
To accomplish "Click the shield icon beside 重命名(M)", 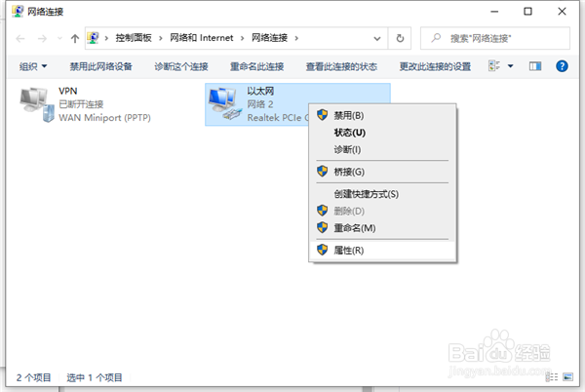I will pyautogui.click(x=323, y=227).
